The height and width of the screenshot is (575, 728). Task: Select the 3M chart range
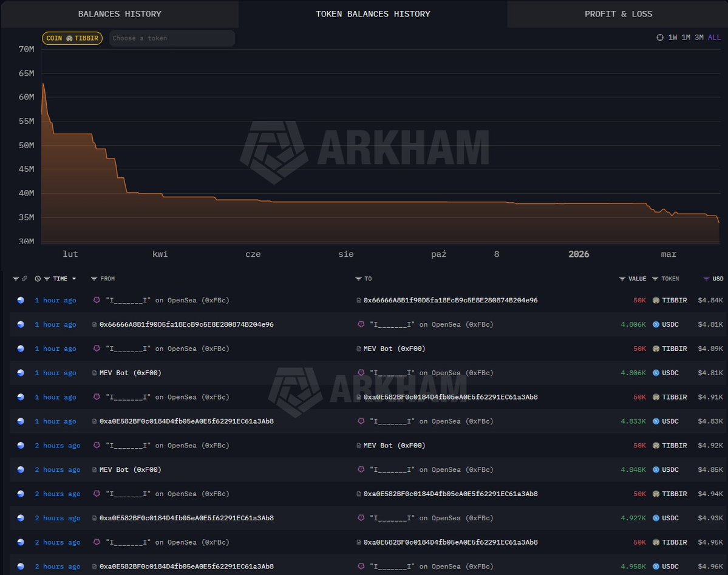point(699,38)
